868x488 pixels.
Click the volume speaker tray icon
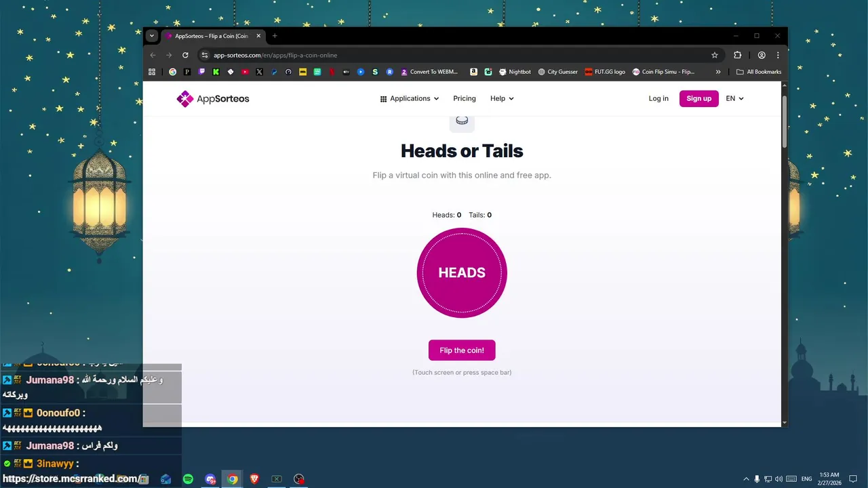pyautogui.click(x=778, y=479)
